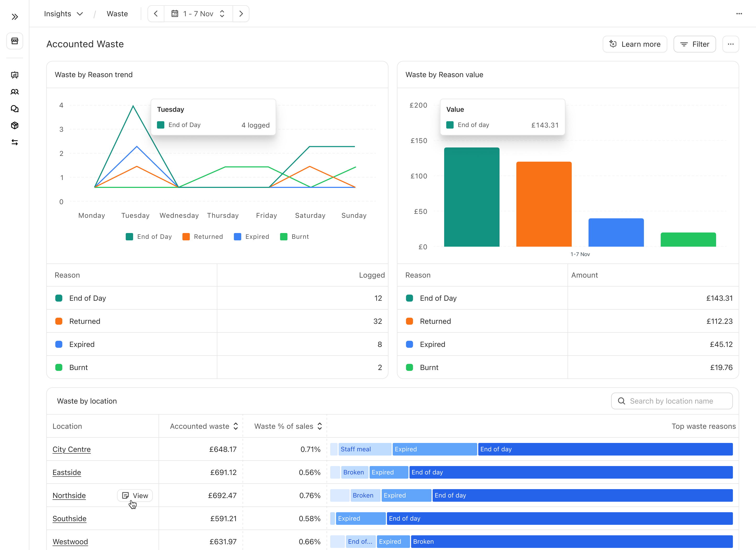The image size is (756, 550).
Task: Click the presentation board sidebar icon
Action: tap(15, 75)
